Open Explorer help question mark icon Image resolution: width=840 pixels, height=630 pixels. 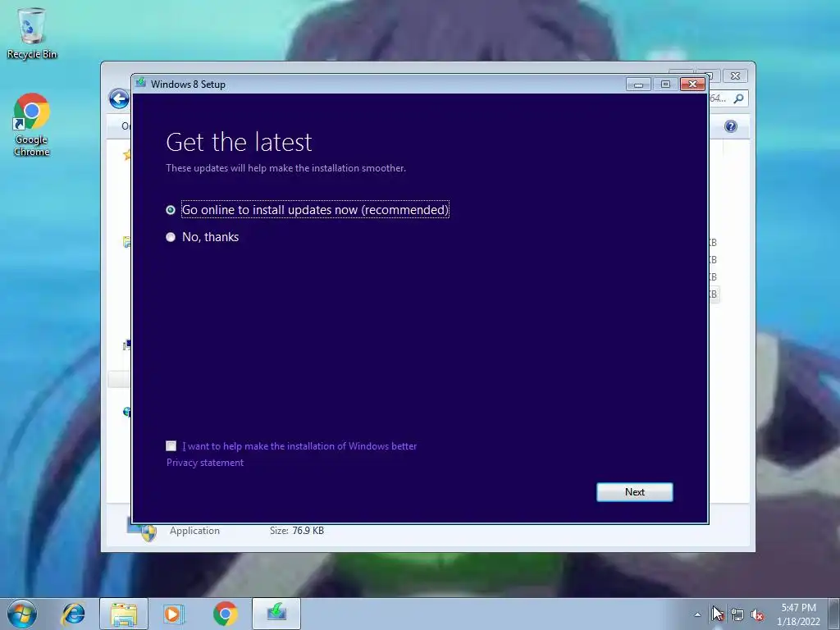[731, 126]
